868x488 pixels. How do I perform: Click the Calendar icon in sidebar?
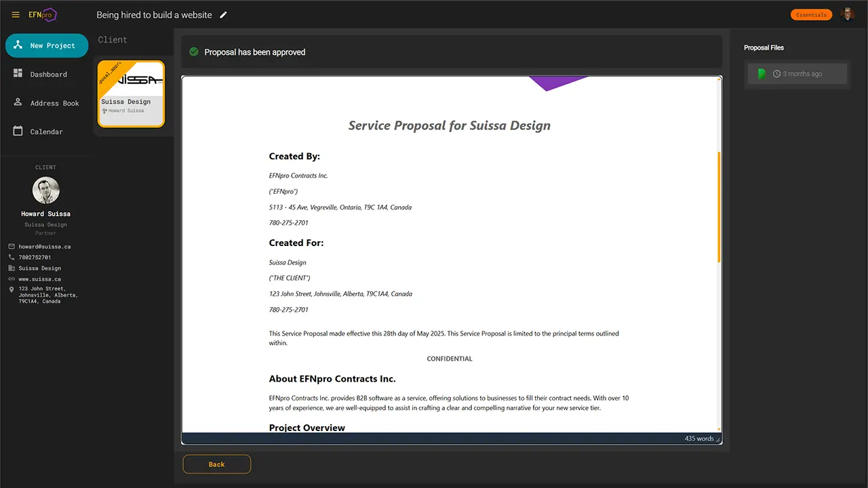click(18, 131)
